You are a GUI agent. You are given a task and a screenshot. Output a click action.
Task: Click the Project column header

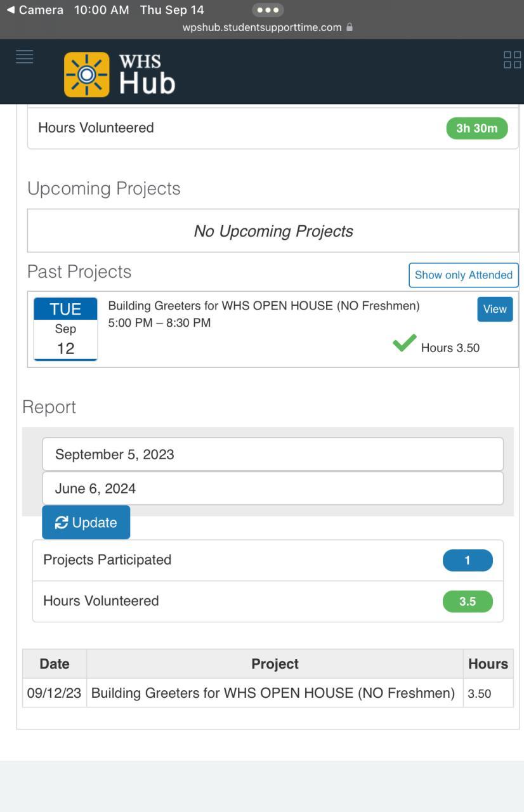[275, 664]
